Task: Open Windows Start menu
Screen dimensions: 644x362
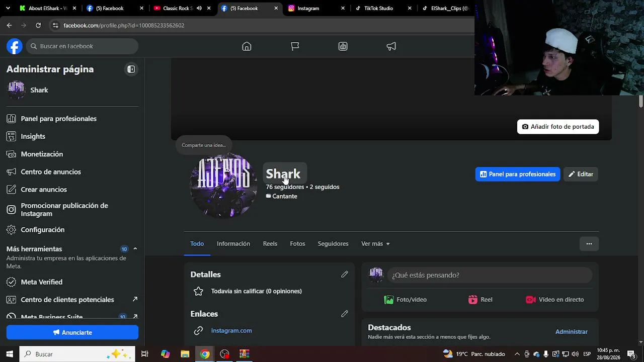Action: pos(10,354)
